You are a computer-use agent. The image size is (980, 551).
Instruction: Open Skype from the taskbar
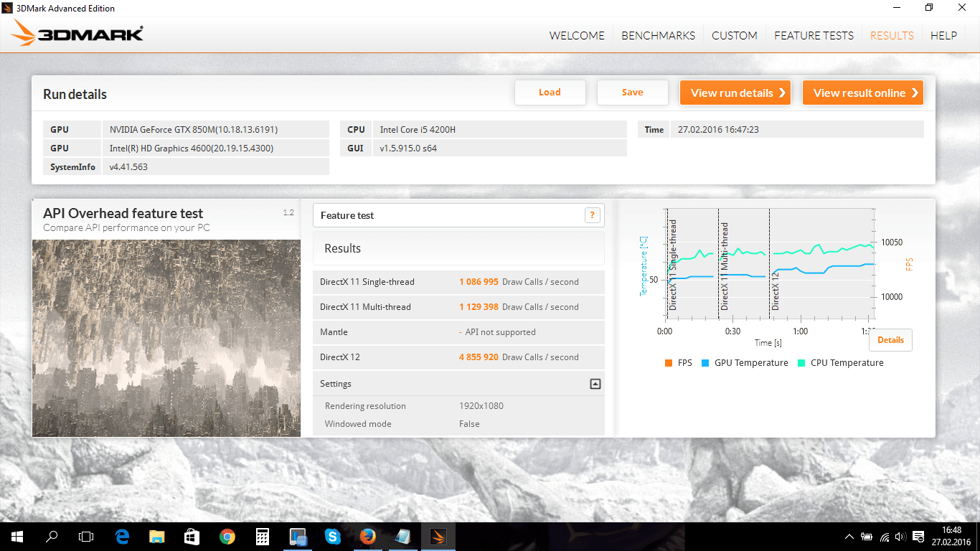[x=332, y=537]
